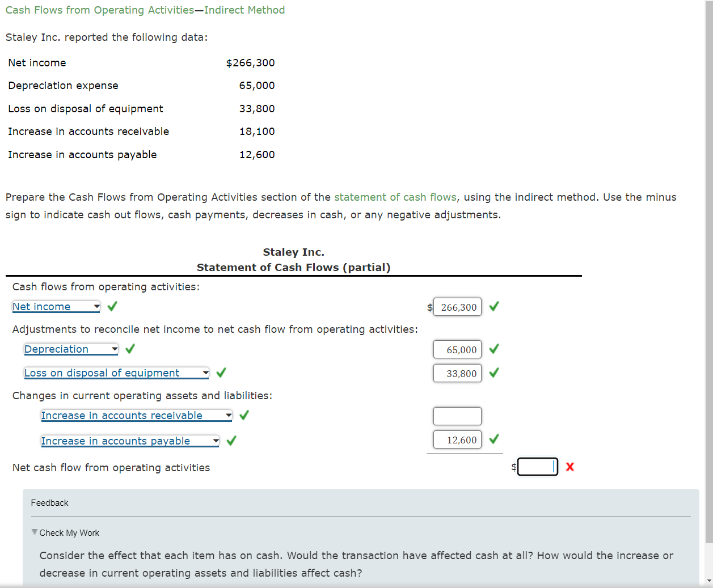Click checkmark next to Loss on disposal dropdown
Screen dimensions: 713x588
coord(221,373)
